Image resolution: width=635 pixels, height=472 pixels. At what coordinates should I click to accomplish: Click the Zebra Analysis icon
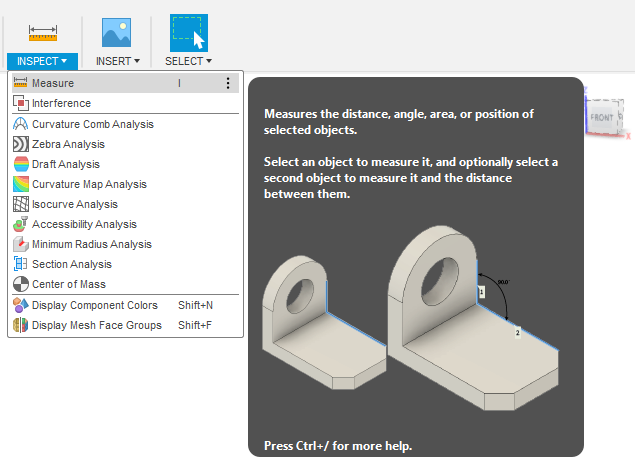point(21,144)
